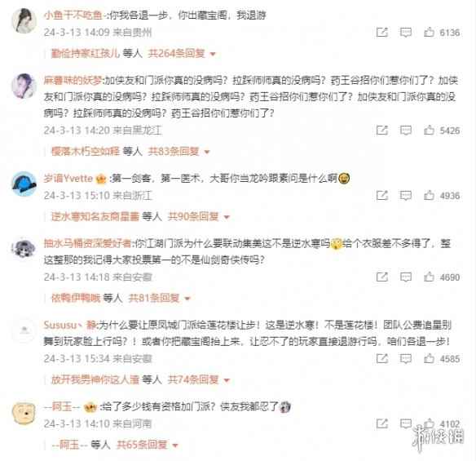View 小鱼干不吃鱼 avatar image
Viewport: 476px width, 461px height.
24,20
